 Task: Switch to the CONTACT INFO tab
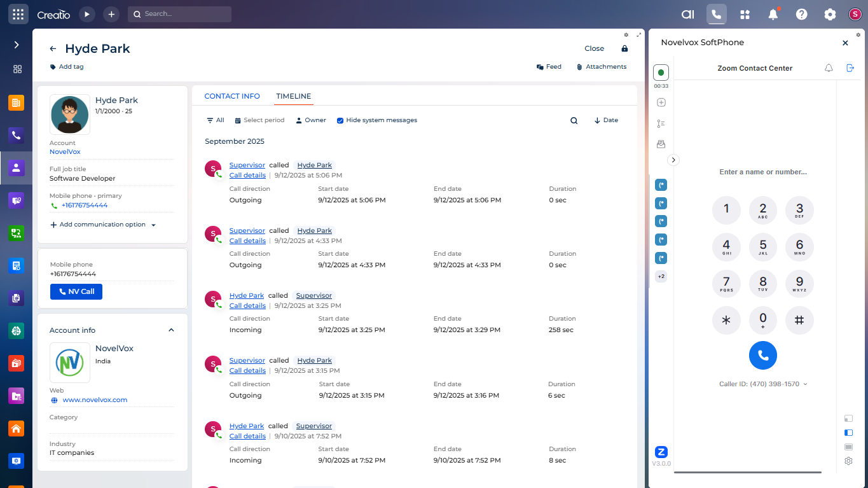(232, 96)
